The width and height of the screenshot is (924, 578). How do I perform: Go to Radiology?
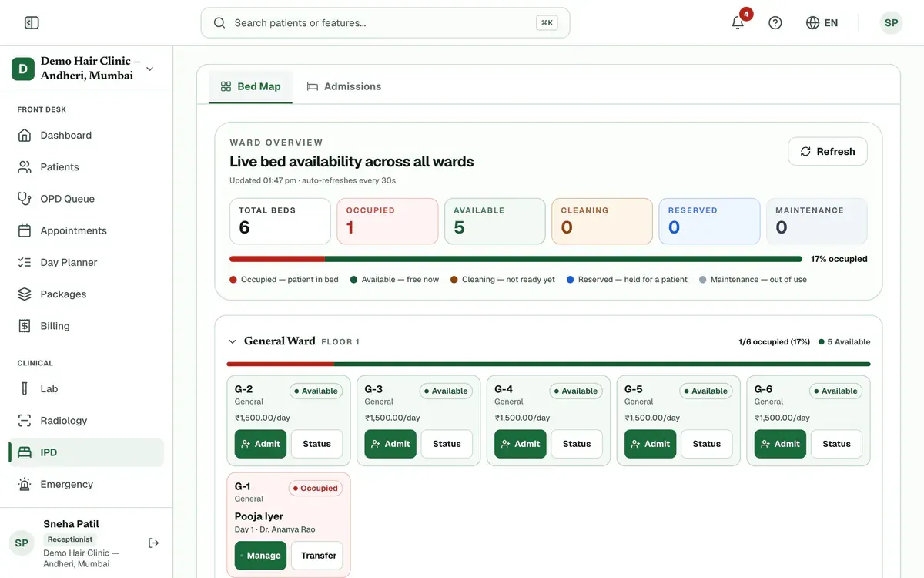tap(86, 421)
